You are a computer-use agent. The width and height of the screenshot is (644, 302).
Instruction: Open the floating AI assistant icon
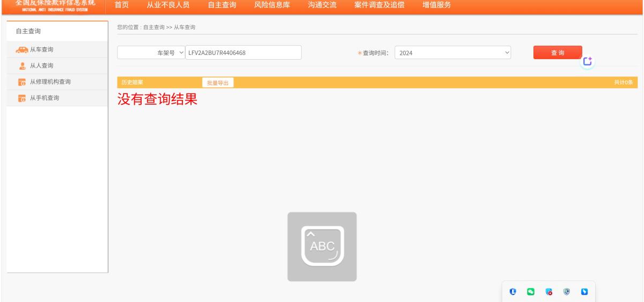[588, 62]
